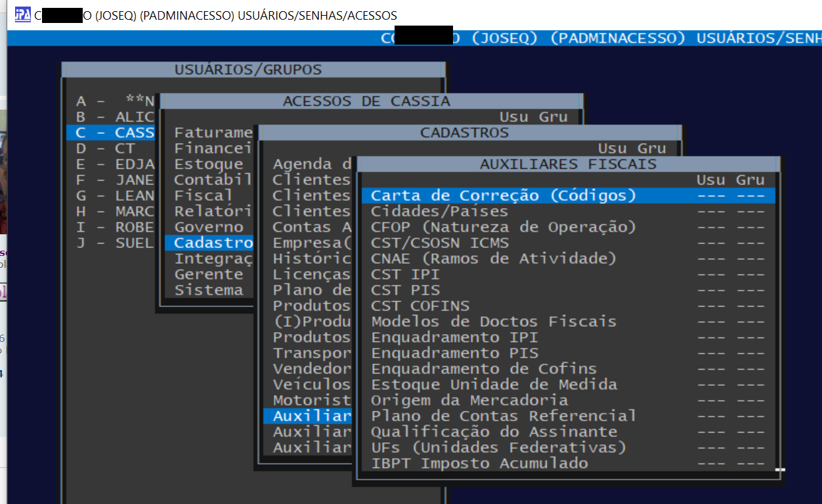
Task: Expand the Estoque access submenu
Action: [208, 164]
